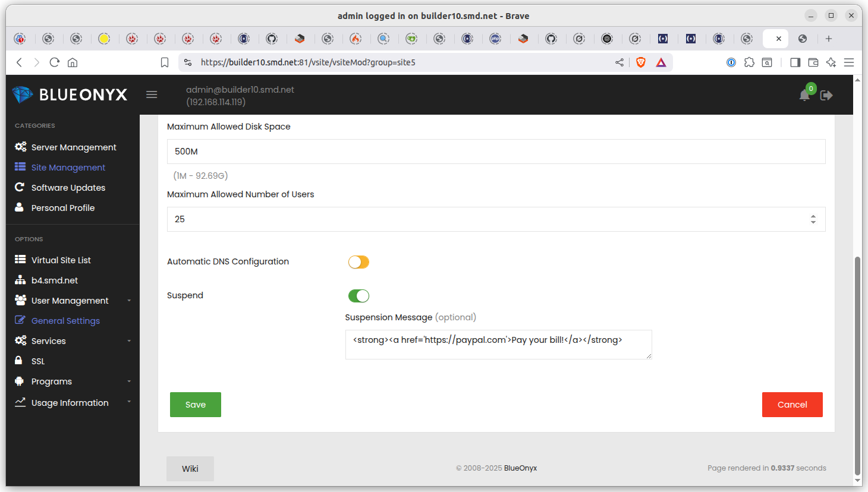
Task: Click the BlueOnyx copyright link
Action: (x=520, y=468)
